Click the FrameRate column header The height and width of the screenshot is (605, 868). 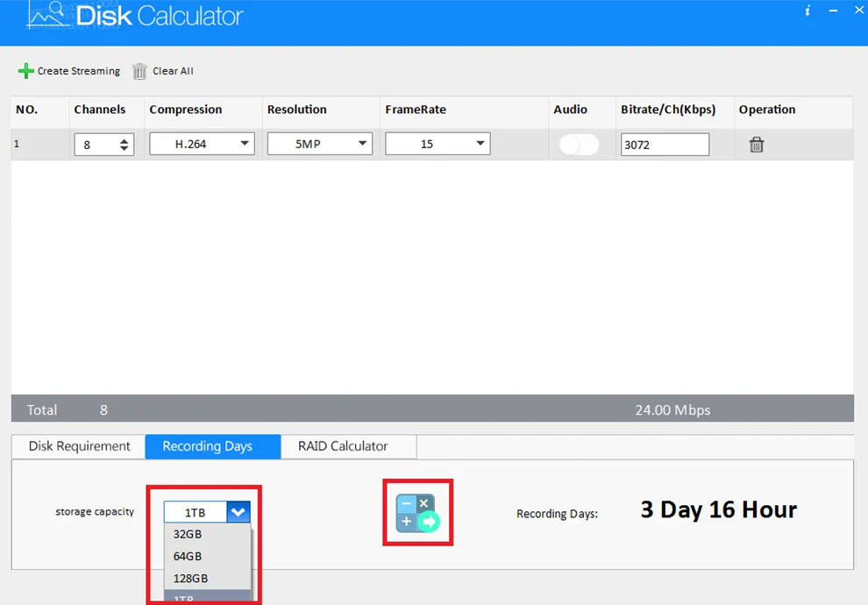tap(416, 110)
